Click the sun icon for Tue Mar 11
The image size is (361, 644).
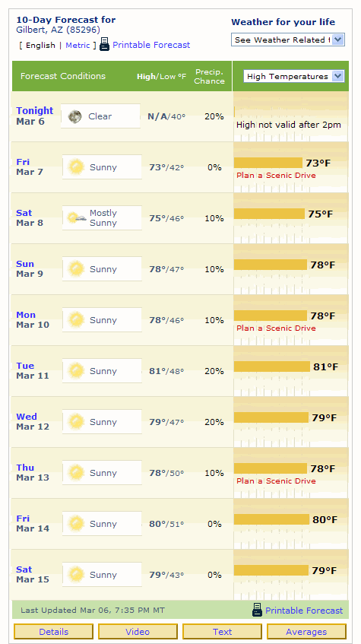tap(77, 371)
